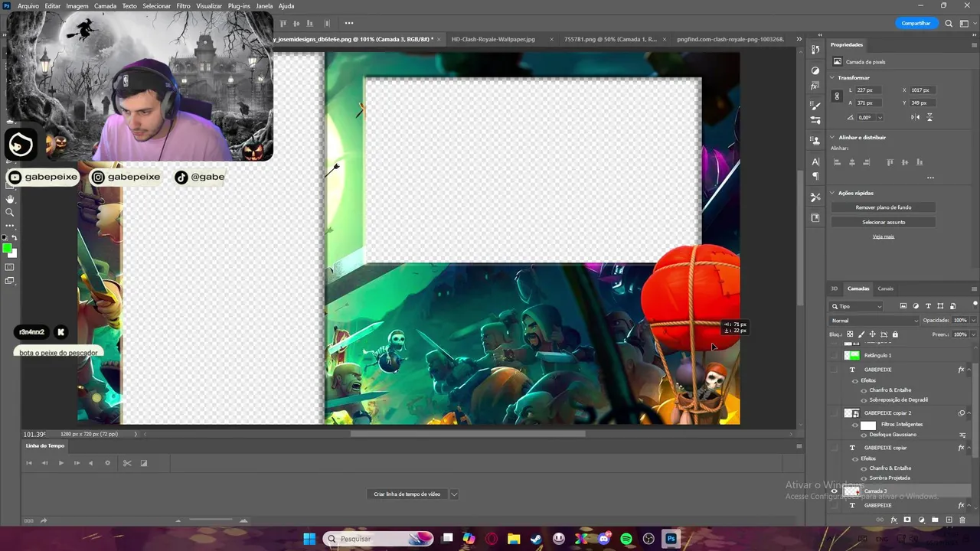
Task: Open the layer filter Tipo dropdown
Action: point(857,306)
